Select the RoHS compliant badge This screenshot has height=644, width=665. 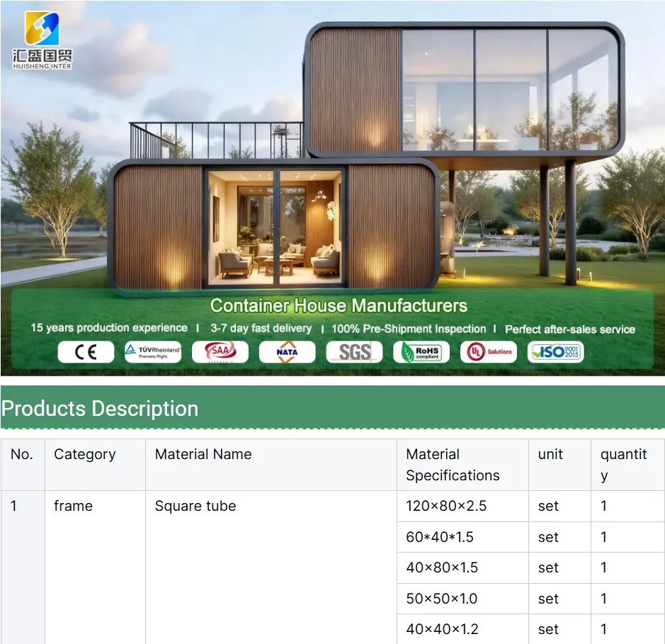click(x=421, y=351)
